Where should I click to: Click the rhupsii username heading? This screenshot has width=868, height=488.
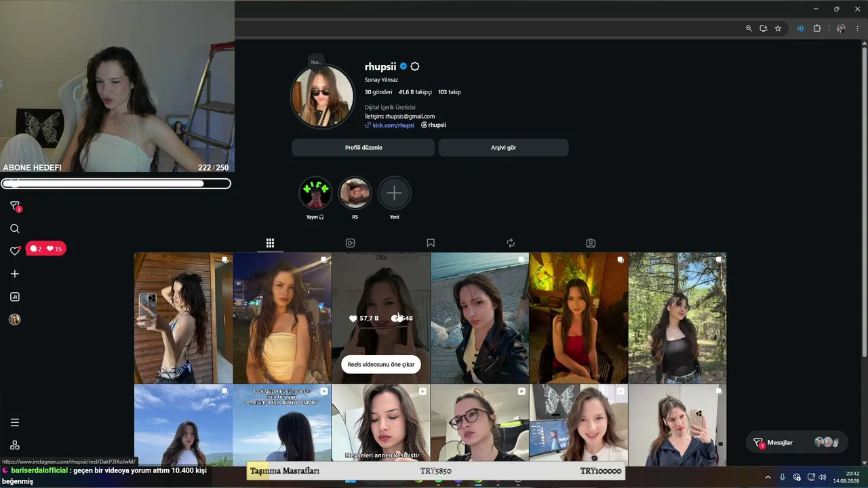click(380, 66)
